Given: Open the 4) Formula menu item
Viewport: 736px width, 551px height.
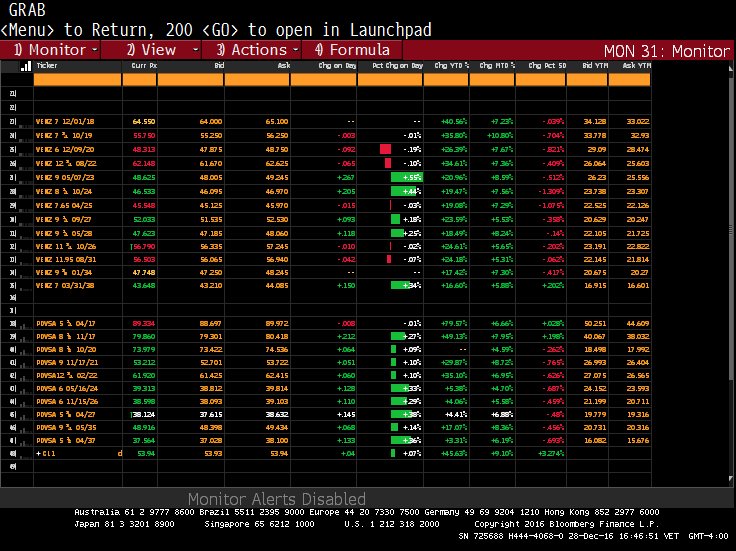Looking at the screenshot, I should [352, 50].
